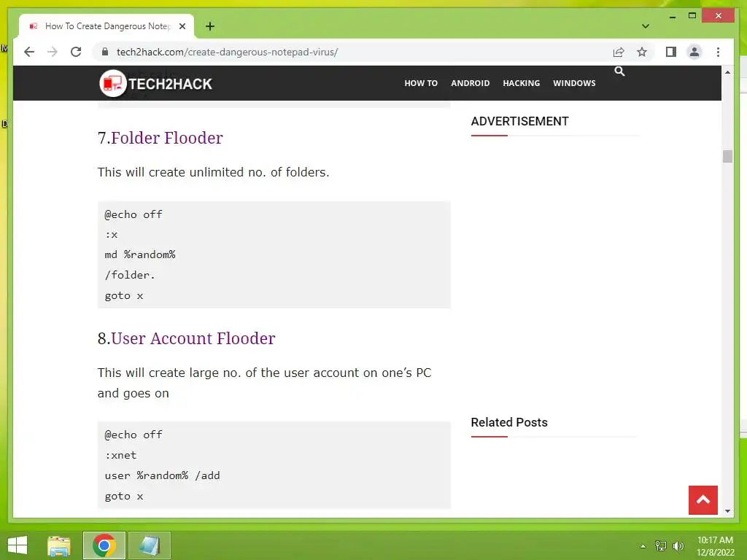Image resolution: width=747 pixels, height=560 pixels.
Task: Click the scrollbar up arrow
Action: click(x=727, y=72)
